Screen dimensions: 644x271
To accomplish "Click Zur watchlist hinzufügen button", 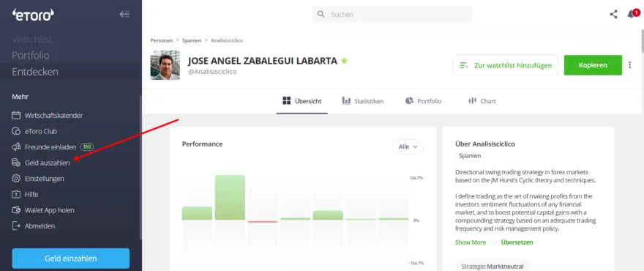I will tap(506, 65).
